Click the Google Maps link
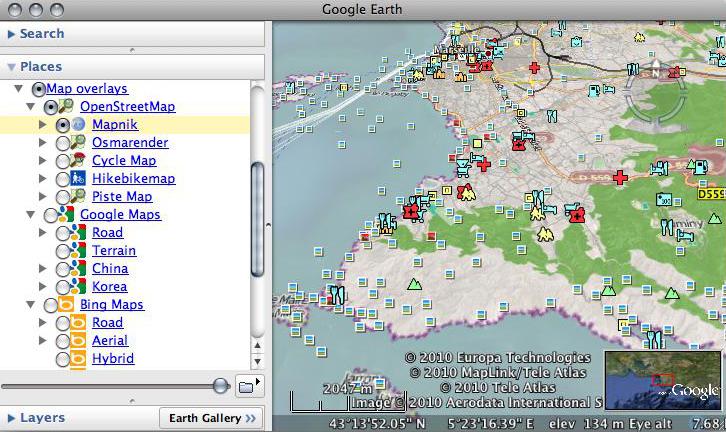The image size is (726, 432). [120, 214]
